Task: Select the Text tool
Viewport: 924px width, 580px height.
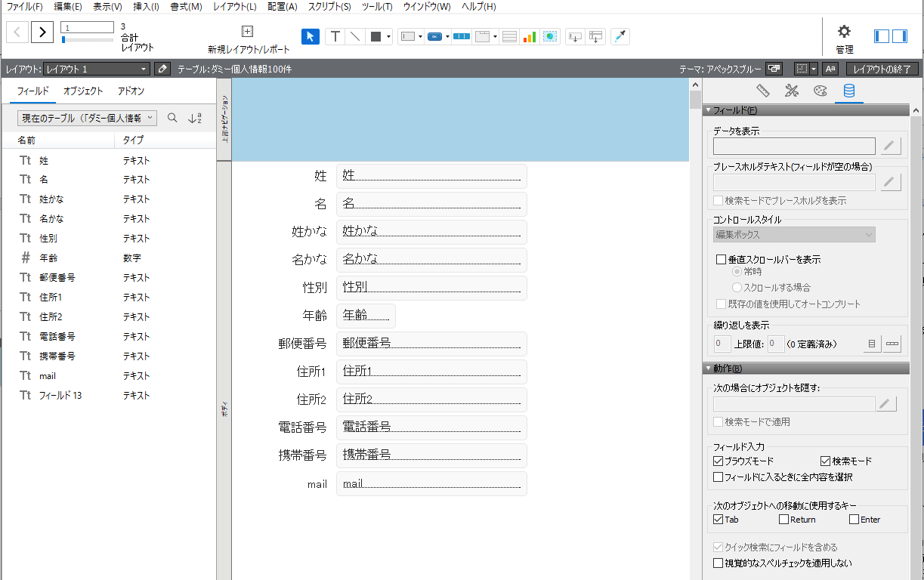Action: point(335,36)
